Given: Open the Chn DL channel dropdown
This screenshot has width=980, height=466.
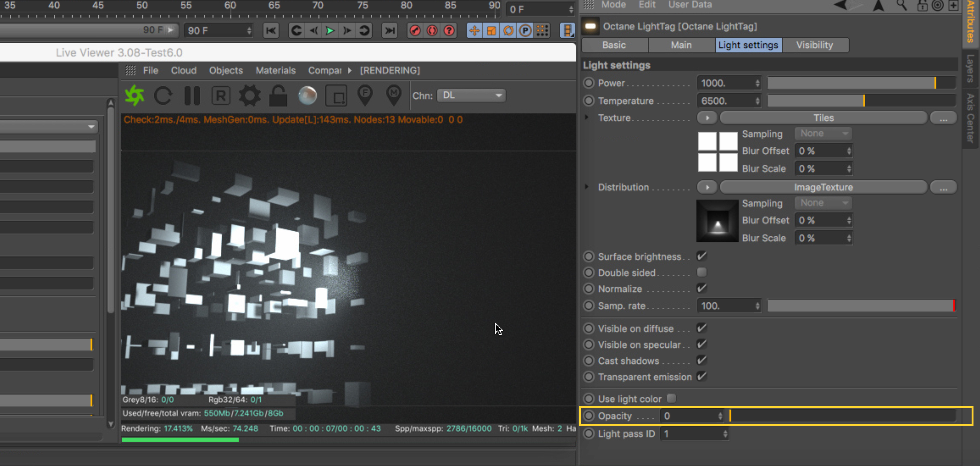Looking at the screenshot, I should [x=471, y=95].
